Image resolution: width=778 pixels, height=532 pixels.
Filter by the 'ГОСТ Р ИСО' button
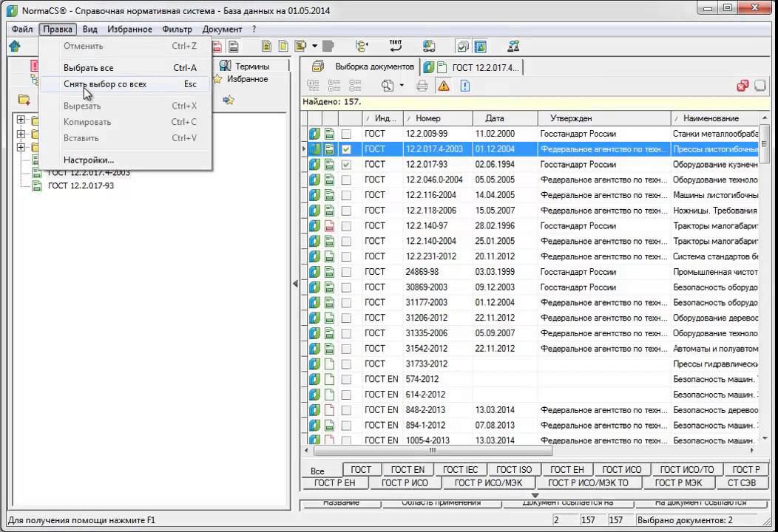coord(405,483)
